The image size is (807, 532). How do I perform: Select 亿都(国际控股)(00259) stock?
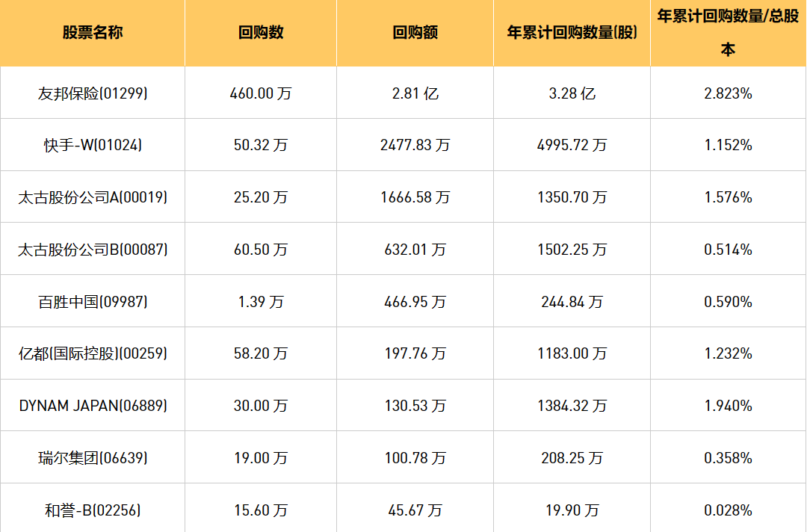click(x=93, y=353)
